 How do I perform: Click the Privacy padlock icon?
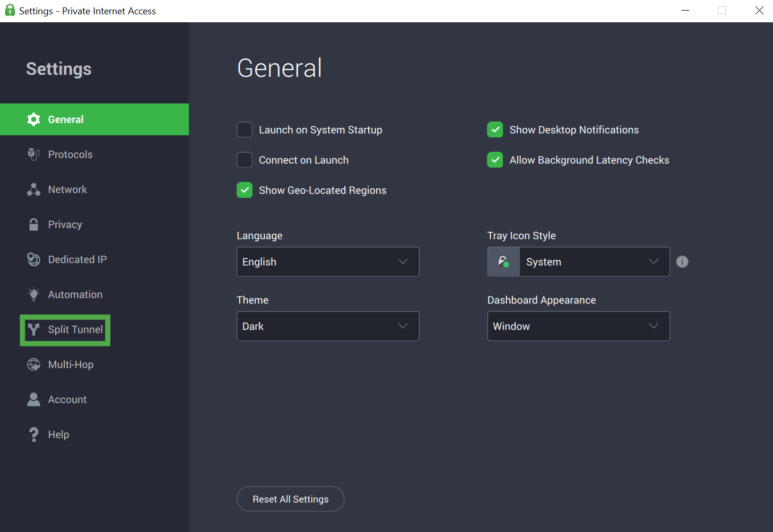(x=33, y=224)
